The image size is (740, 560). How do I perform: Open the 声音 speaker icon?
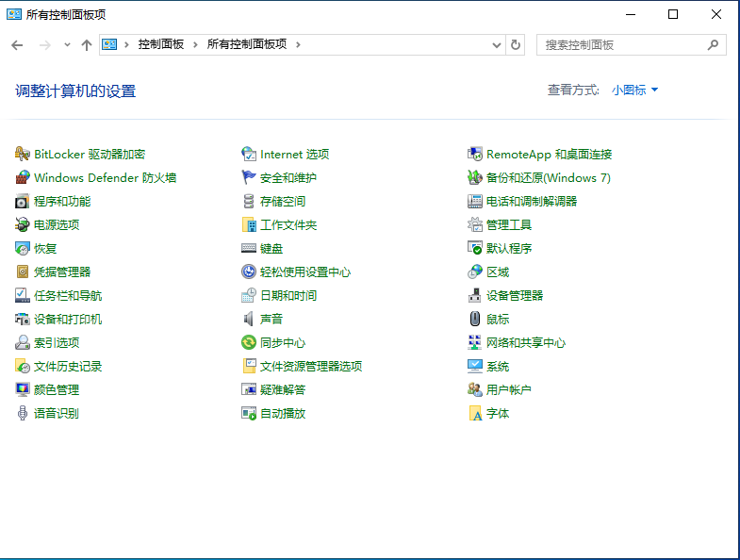(249, 320)
